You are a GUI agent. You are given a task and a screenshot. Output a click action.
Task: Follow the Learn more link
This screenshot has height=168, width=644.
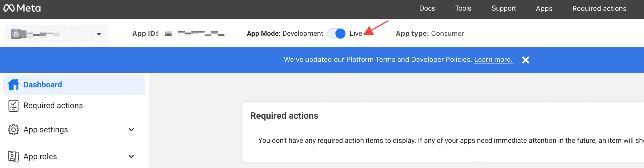coord(493,60)
